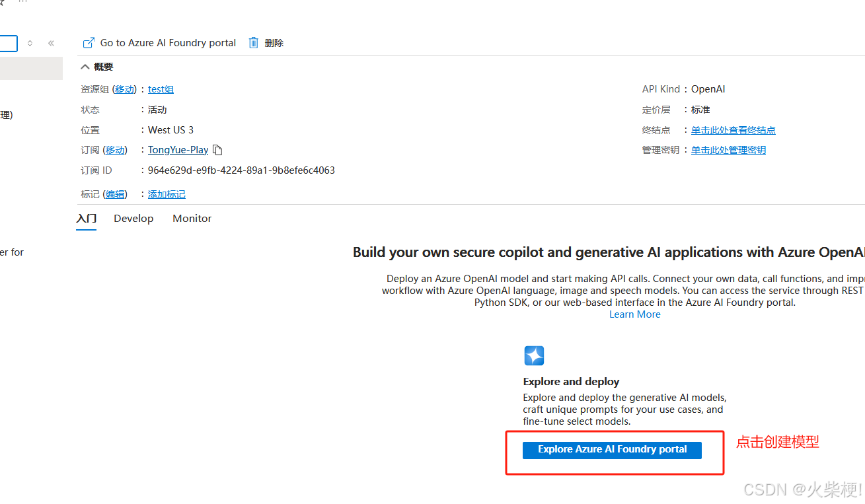The width and height of the screenshot is (865, 504).
Task: Click the West US 3 location value
Action: [170, 130]
